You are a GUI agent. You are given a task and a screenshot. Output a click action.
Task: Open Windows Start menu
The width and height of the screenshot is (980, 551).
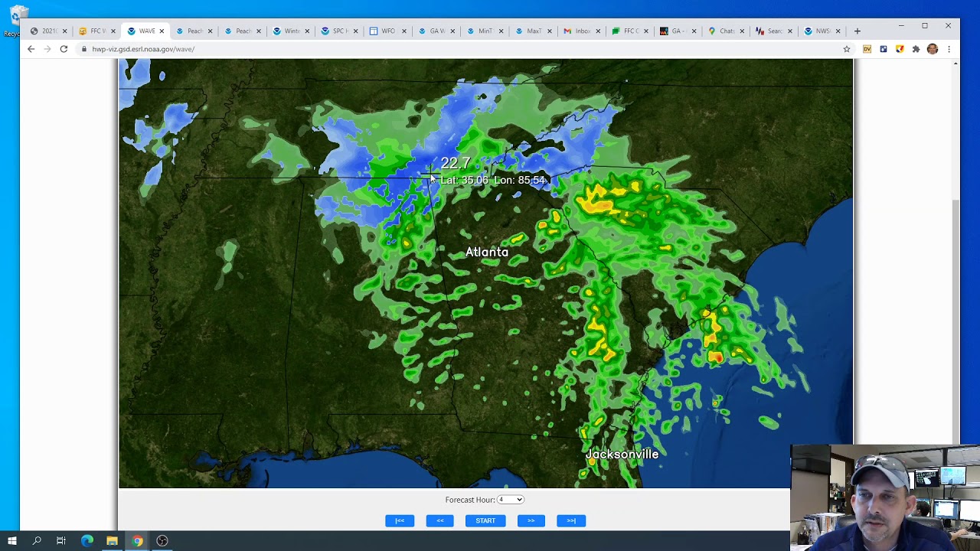pos(11,541)
